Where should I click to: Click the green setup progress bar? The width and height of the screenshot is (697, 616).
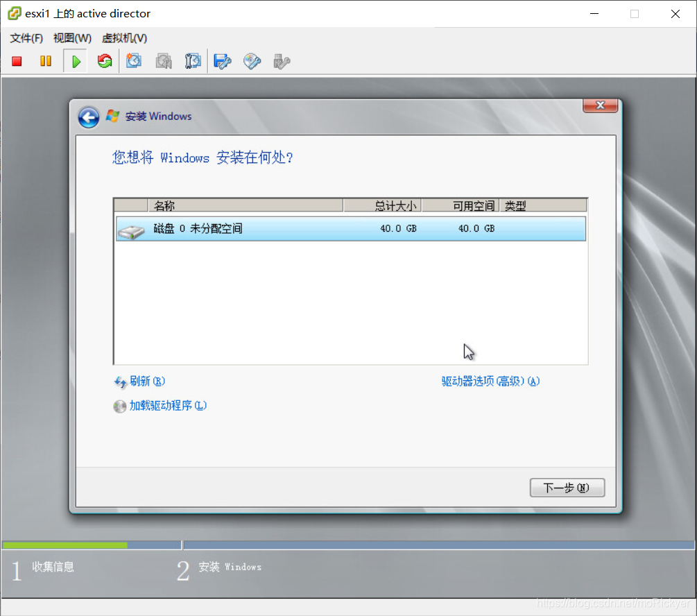[x=65, y=545]
